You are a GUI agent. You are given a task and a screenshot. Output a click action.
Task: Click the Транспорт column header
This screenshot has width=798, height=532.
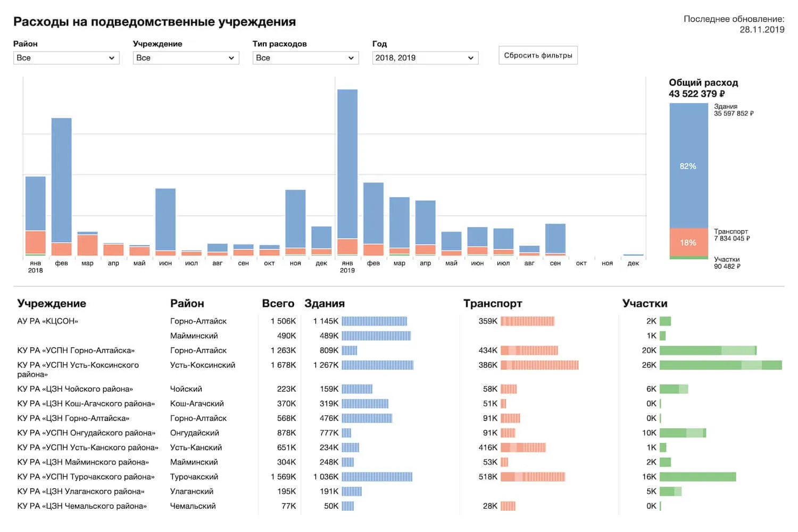[492, 303]
